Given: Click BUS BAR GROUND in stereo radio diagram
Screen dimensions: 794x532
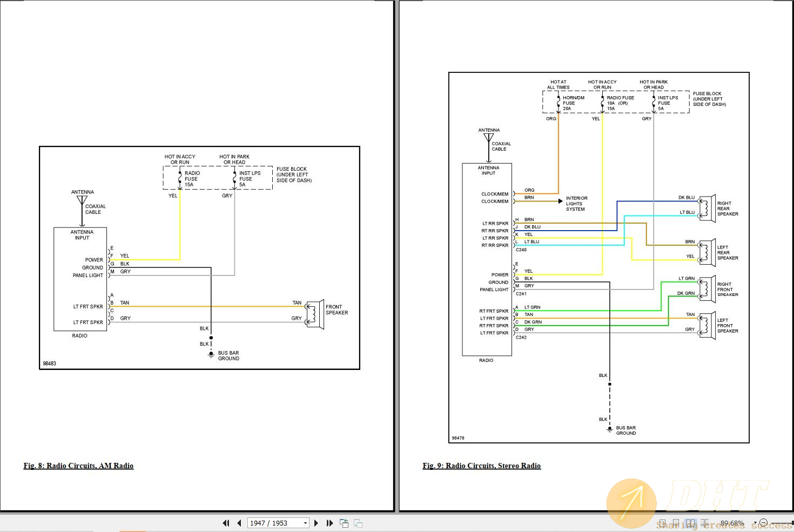Looking at the screenshot, I should point(625,430).
